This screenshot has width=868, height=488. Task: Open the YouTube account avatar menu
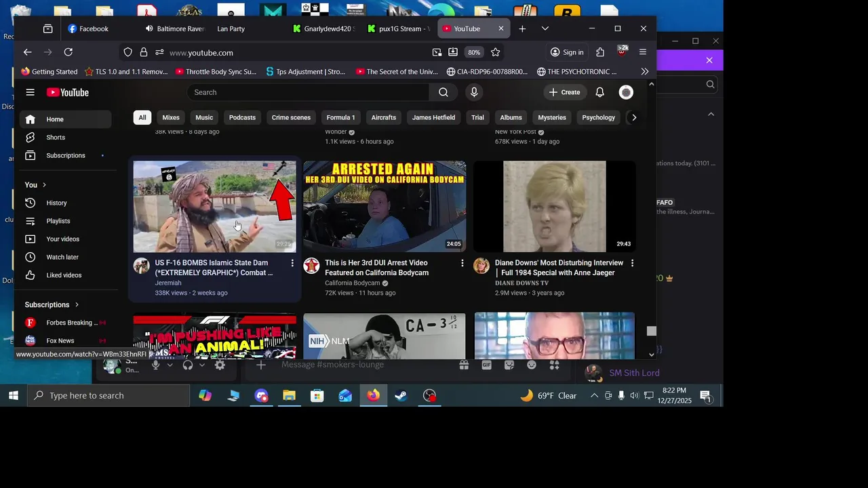pyautogui.click(x=626, y=92)
